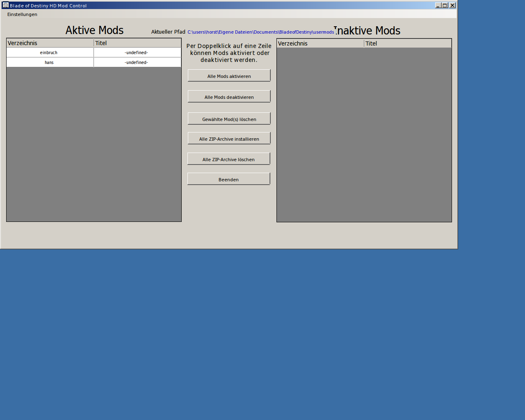Select the einbruch row in Aktive Mods
Viewport: 525px width, 420px height.
pyautogui.click(x=94, y=52)
